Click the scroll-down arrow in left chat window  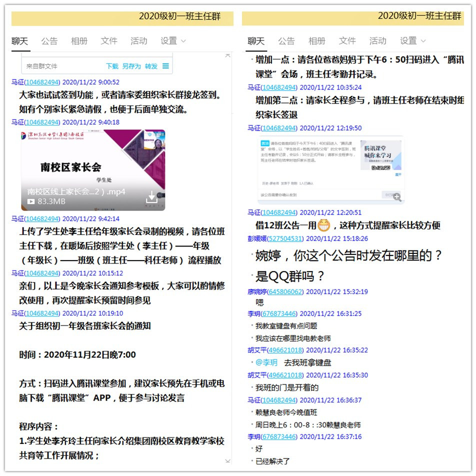pyautogui.click(x=227, y=461)
